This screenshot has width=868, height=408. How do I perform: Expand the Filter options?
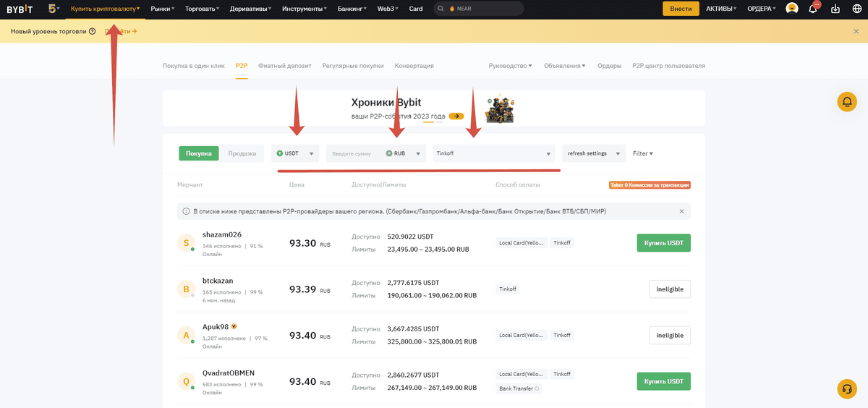(643, 153)
